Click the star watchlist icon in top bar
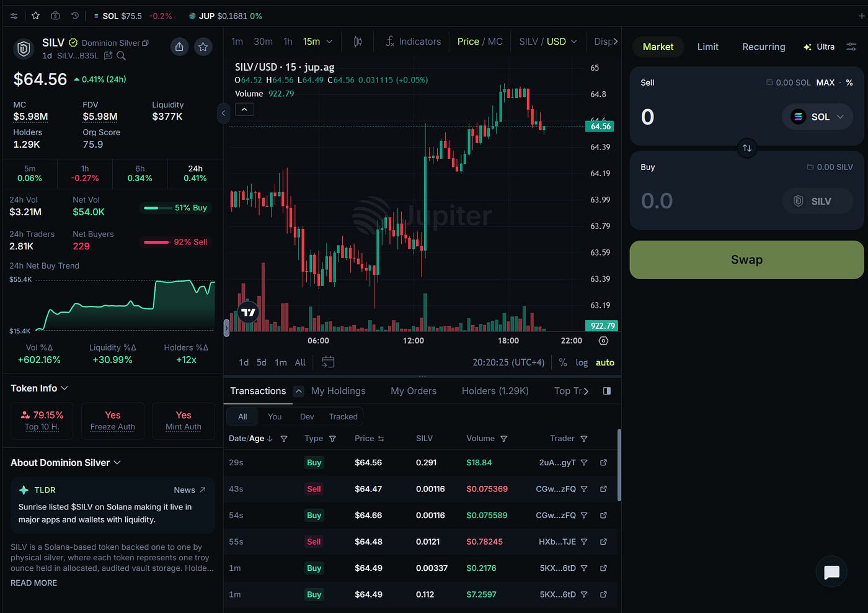Screen dimensions: 868x613 35,16
